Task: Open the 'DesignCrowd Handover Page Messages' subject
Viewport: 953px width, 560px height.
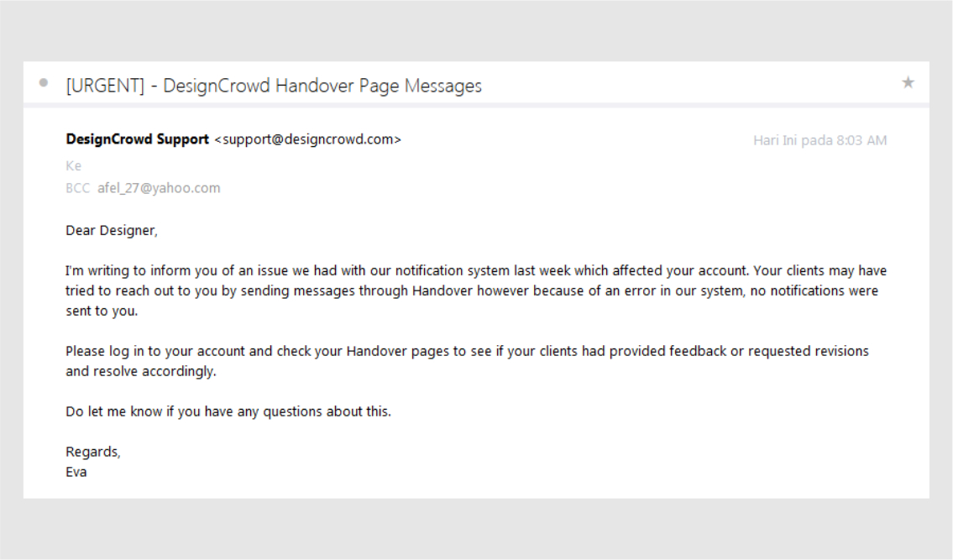Action: [322, 86]
